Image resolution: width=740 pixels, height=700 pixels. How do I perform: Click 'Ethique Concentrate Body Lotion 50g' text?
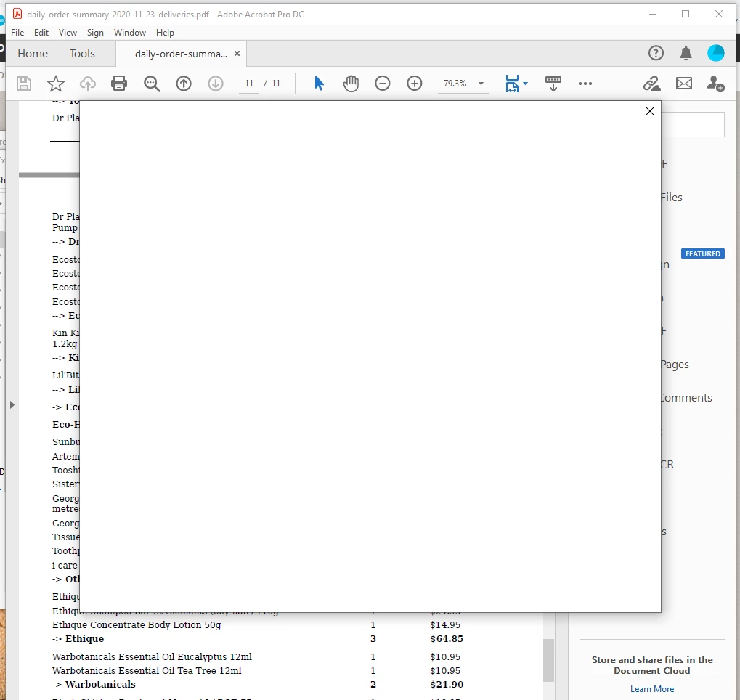tap(137, 624)
